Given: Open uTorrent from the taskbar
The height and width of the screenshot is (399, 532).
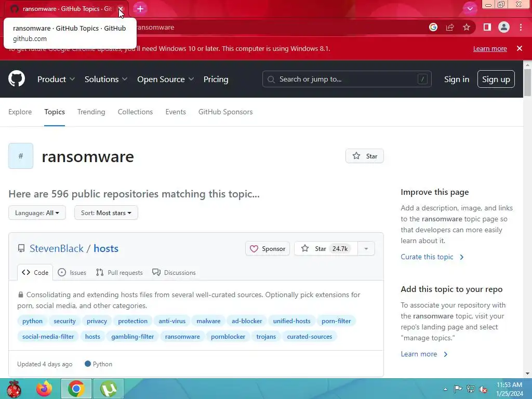Looking at the screenshot, I should tap(108, 389).
